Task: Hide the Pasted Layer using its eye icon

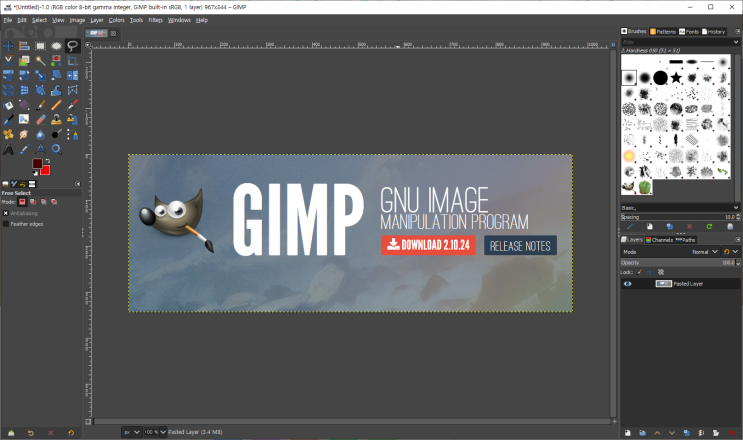Action: (x=627, y=284)
